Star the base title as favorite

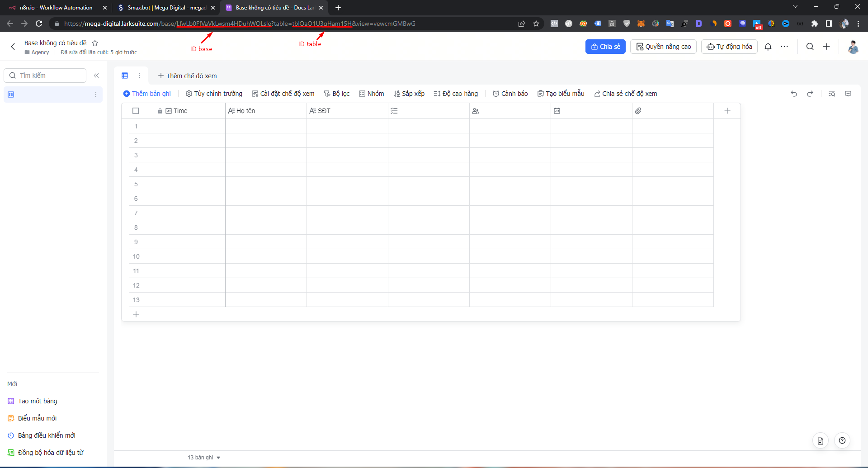(x=95, y=43)
